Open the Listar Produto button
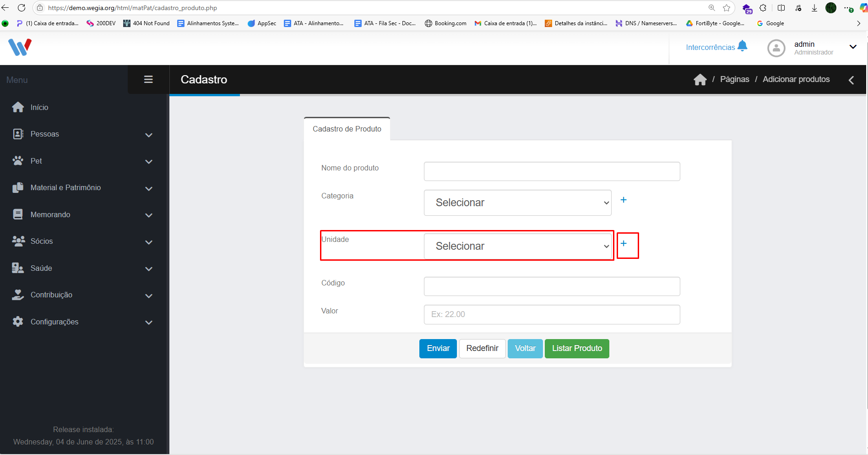The image size is (868, 455). point(577,348)
